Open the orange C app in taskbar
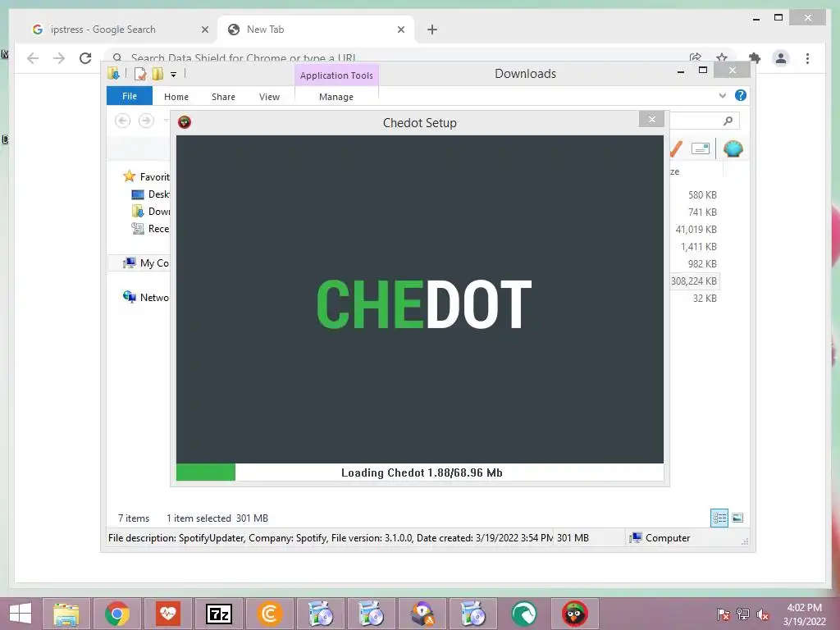The height and width of the screenshot is (630, 840). click(269, 614)
